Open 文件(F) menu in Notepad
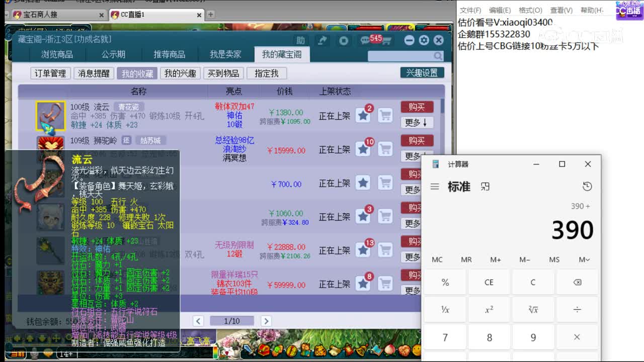The image size is (644, 362). (470, 10)
